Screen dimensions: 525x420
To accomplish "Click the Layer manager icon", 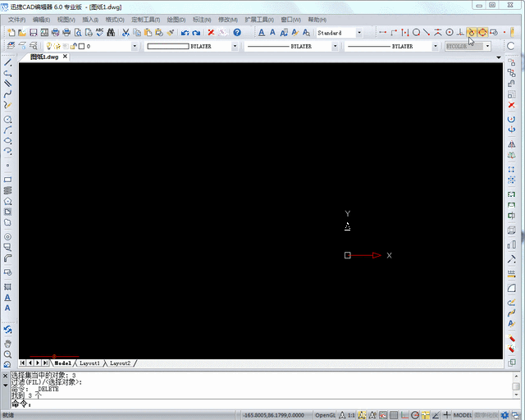I will coord(11,46).
